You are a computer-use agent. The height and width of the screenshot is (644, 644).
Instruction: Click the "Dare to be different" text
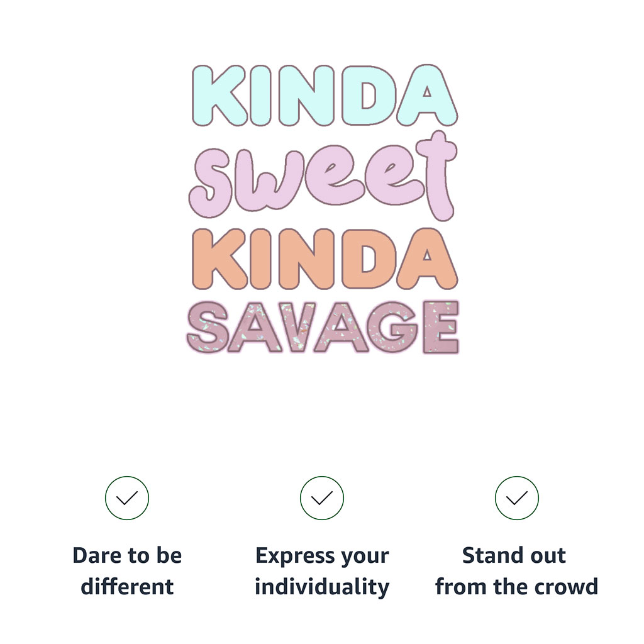click(127, 571)
